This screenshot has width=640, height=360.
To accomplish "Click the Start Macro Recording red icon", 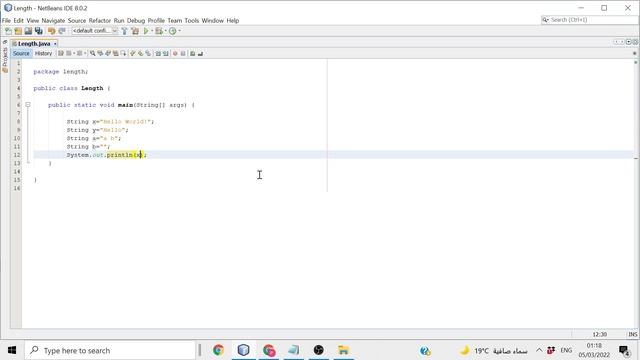I will click(175, 53).
